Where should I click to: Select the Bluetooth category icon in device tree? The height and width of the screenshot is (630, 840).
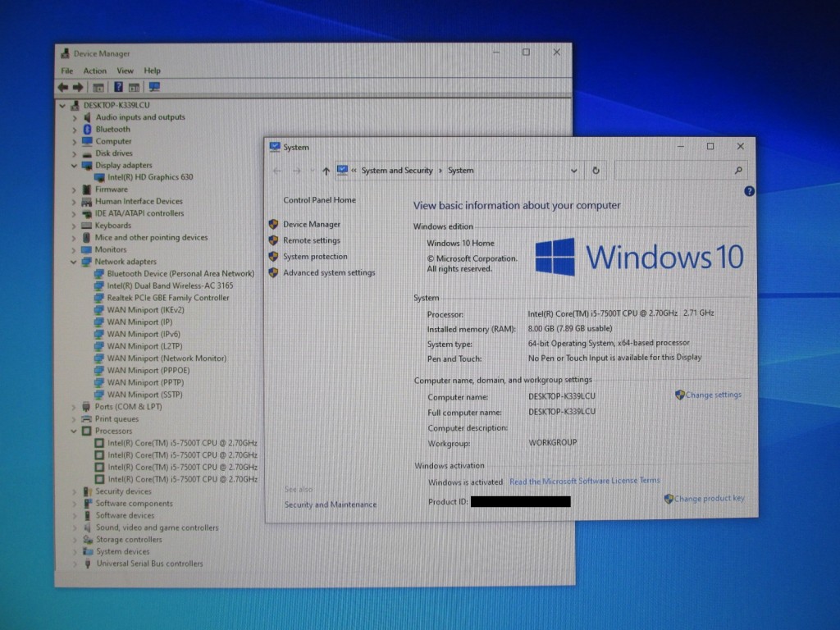[87, 129]
